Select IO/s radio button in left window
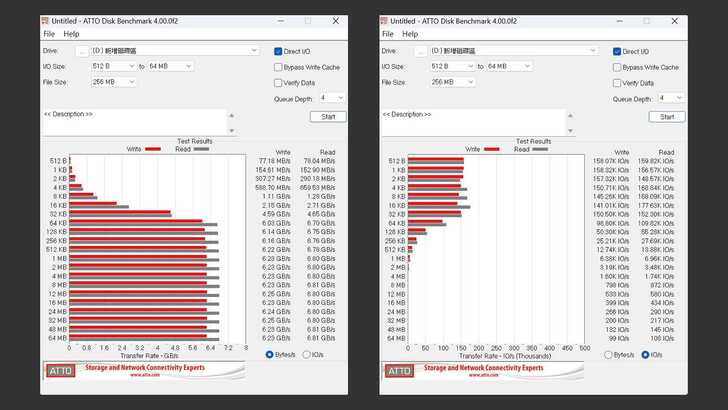The width and height of the screenshot is (728, 410). [306, 355]
